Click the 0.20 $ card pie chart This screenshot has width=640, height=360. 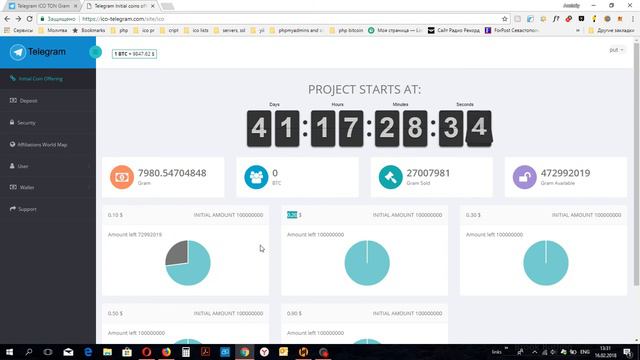367,263
